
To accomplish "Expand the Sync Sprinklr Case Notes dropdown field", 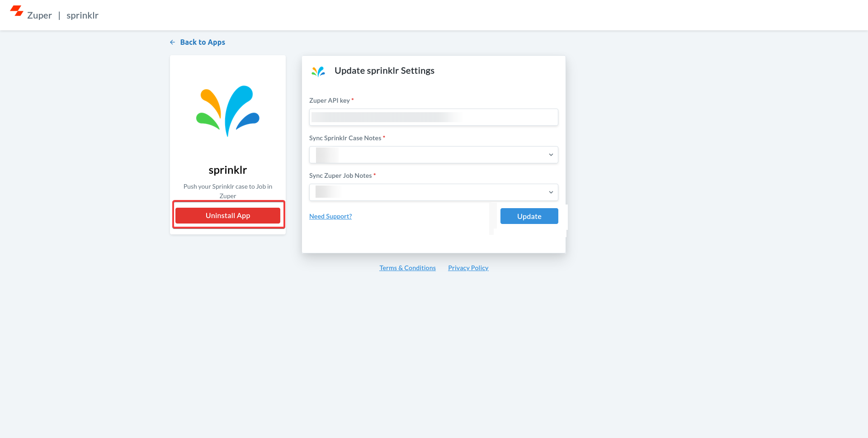I will [x=434, y=155].
